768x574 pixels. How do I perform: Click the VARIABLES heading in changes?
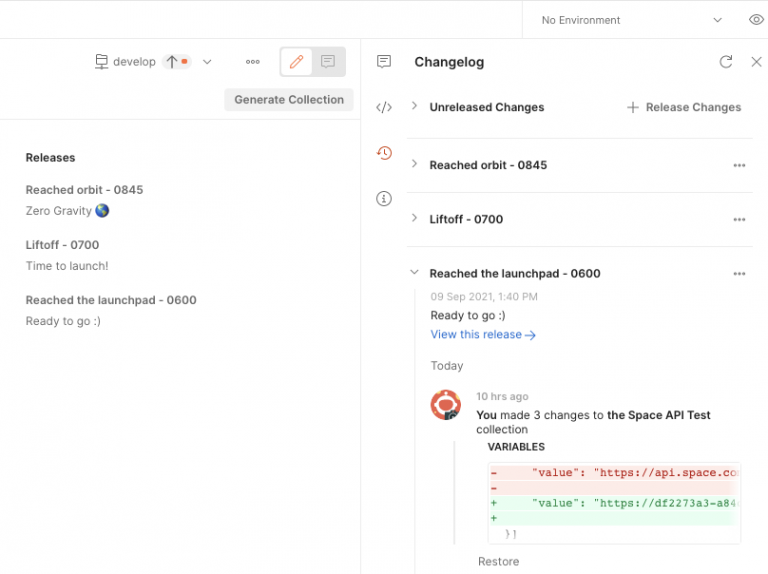coord(516,447)
